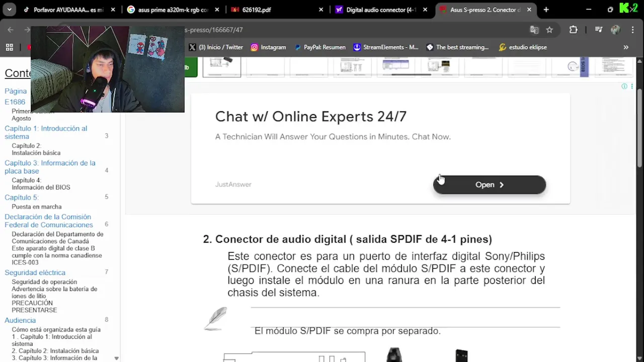The width and height of the screenshot is (644, 362).
Task: Open the ad options three-dot icon
Action: pos(632,86)
